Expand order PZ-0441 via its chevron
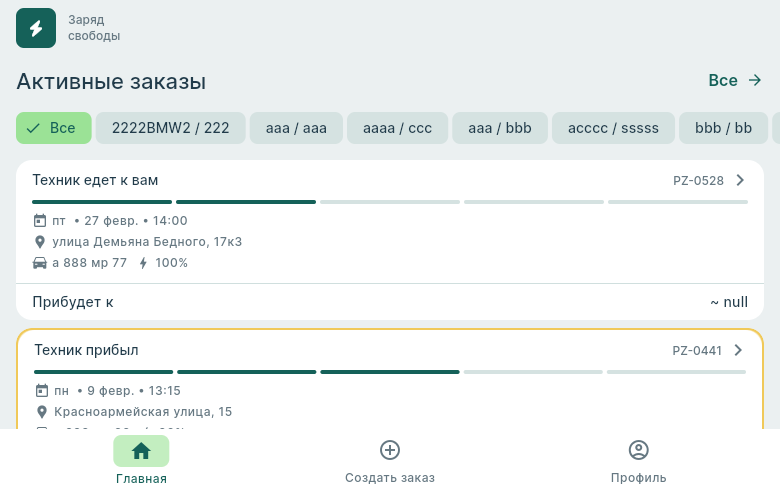This screenshot has width=780, height=493. pos(739,350)
